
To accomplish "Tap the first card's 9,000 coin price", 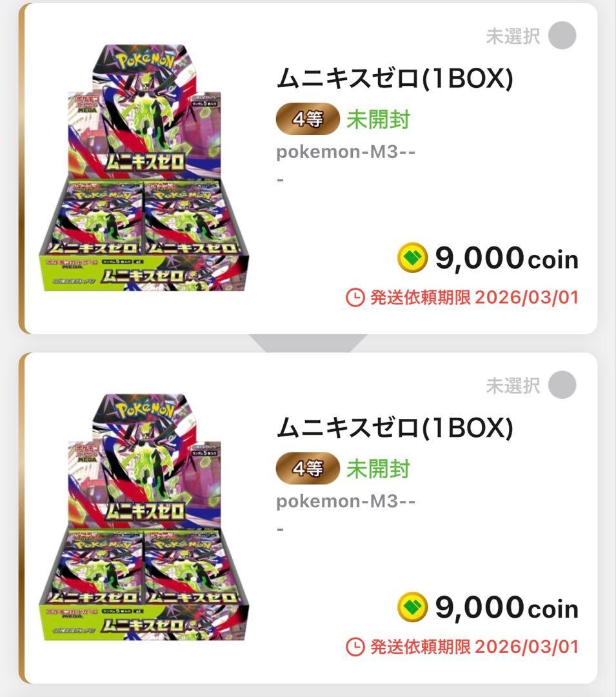I will tap(506, 259).
